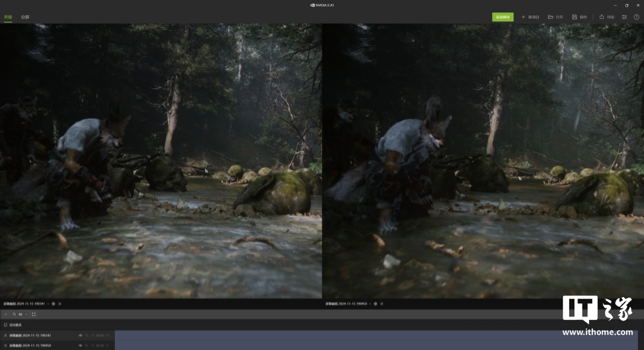
Task: Switch to the 分屏 split-screen tab
Action: click(x=25, y=17)
